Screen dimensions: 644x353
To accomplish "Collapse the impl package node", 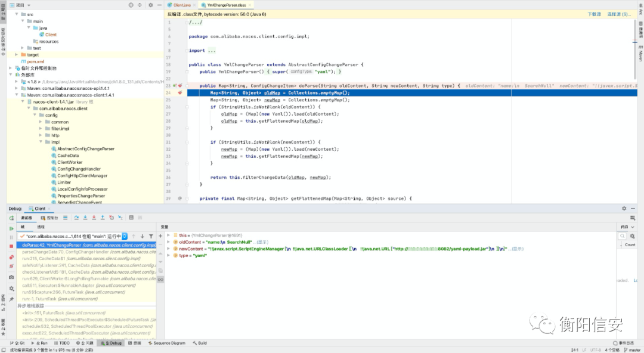I will coord(41,142).
